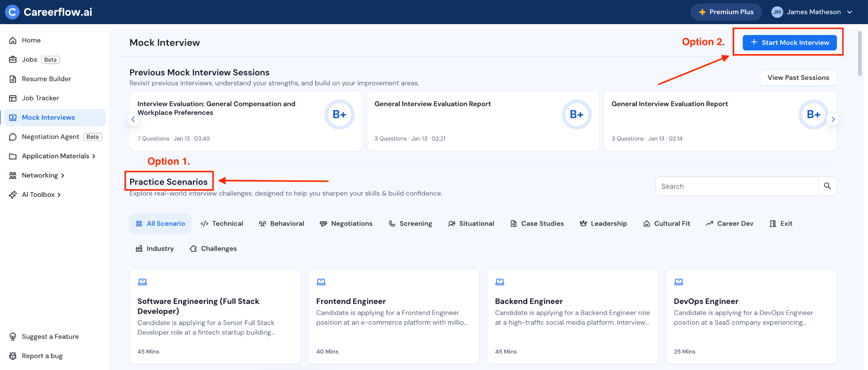
Task: Click the Job Tracker table icon
Action: click(13, 98)
